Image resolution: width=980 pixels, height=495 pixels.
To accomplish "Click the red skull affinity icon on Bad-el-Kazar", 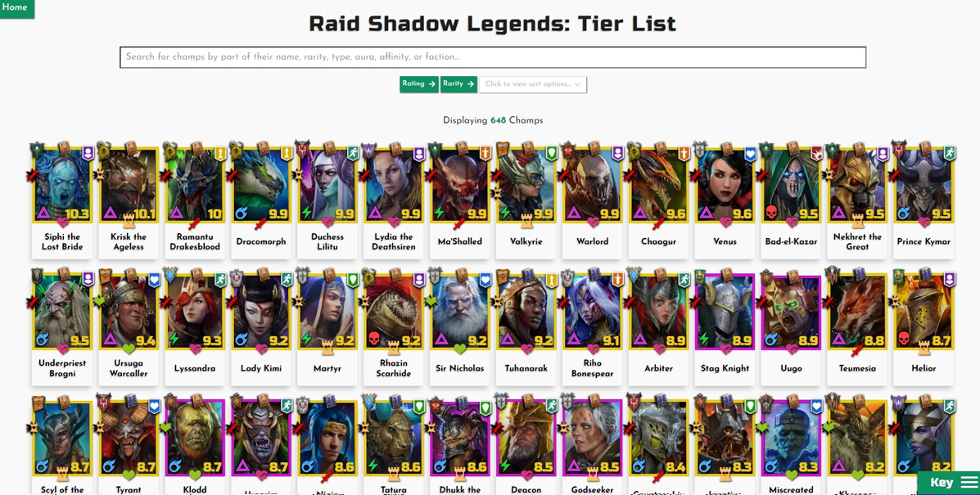I will (773, 213).
